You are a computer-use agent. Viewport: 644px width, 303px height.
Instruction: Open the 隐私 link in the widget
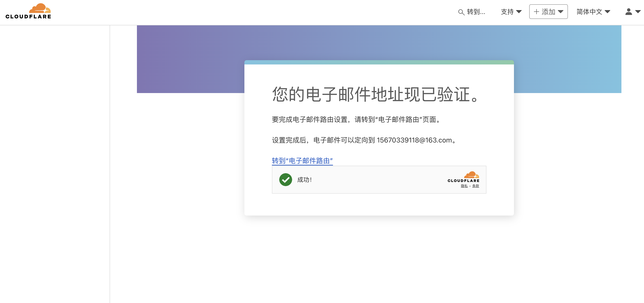(x=464, y=186)
